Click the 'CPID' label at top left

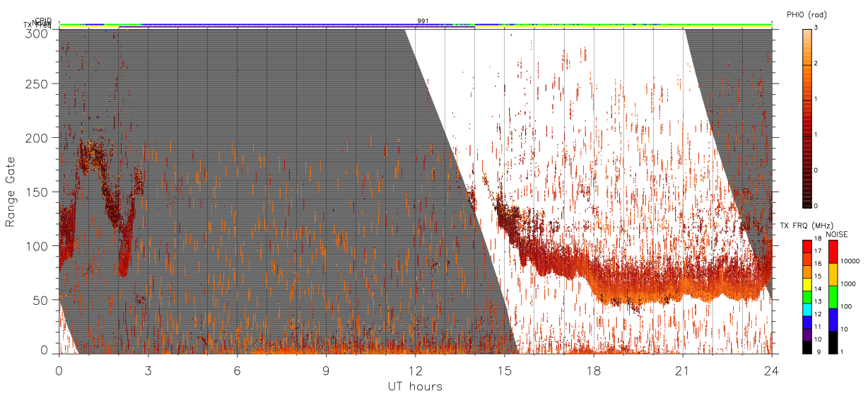click(x=42, y=21)
